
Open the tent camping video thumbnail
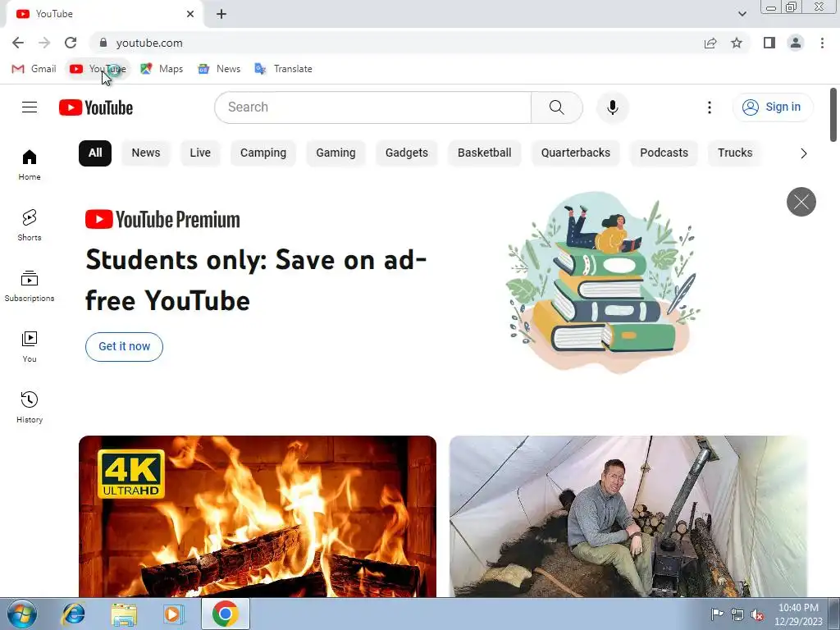628,517
